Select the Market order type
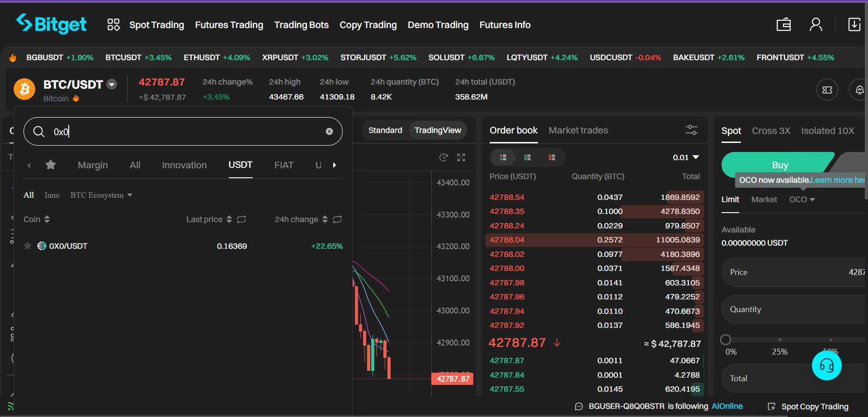This screenshot has height=417, width=868. [764, 199]
